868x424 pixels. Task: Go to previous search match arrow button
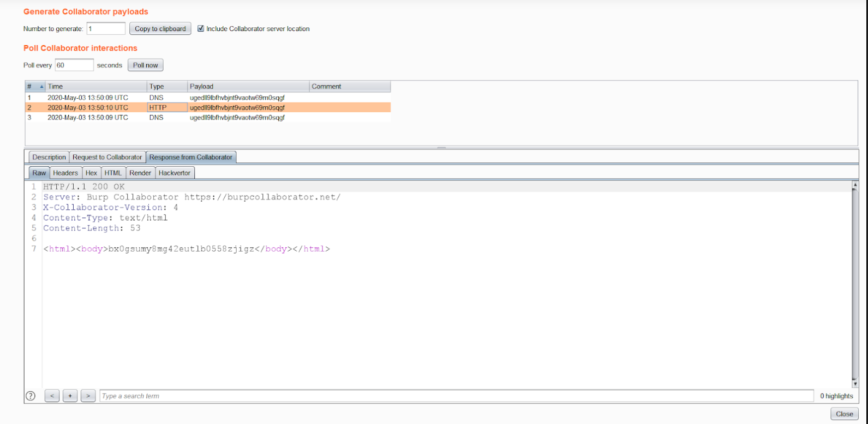tap(52, 396)
